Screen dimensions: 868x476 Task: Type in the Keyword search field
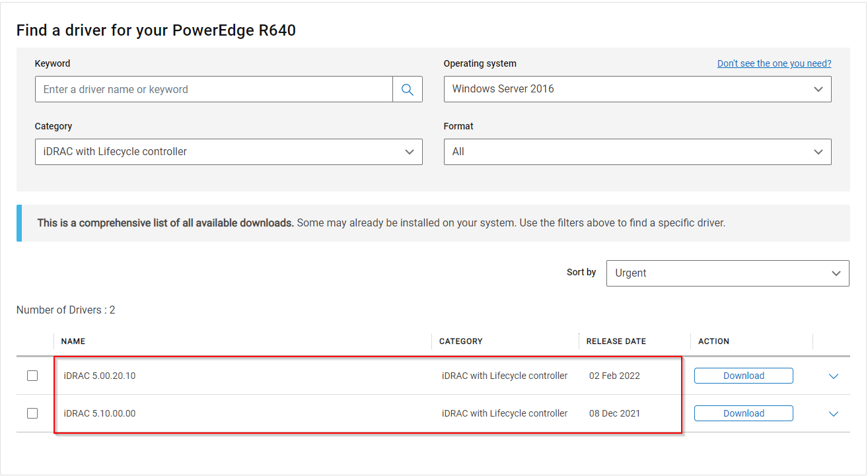pyautogui.click(x=213, y=90)
